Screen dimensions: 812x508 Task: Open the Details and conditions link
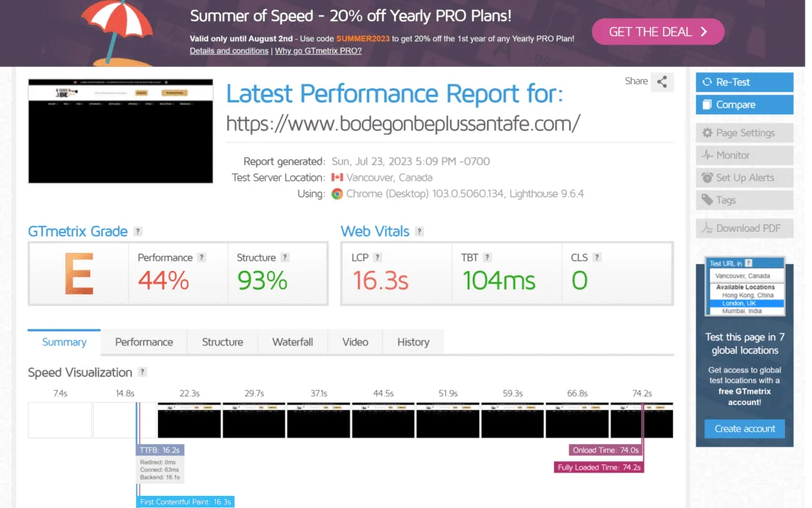(x=229, y=50)
